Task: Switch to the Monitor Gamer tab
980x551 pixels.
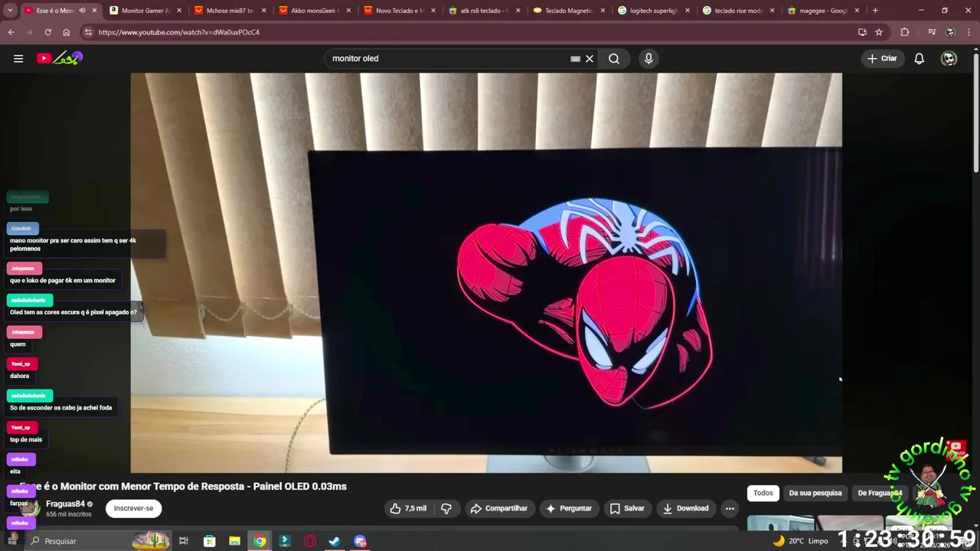Action: point(145,11)
